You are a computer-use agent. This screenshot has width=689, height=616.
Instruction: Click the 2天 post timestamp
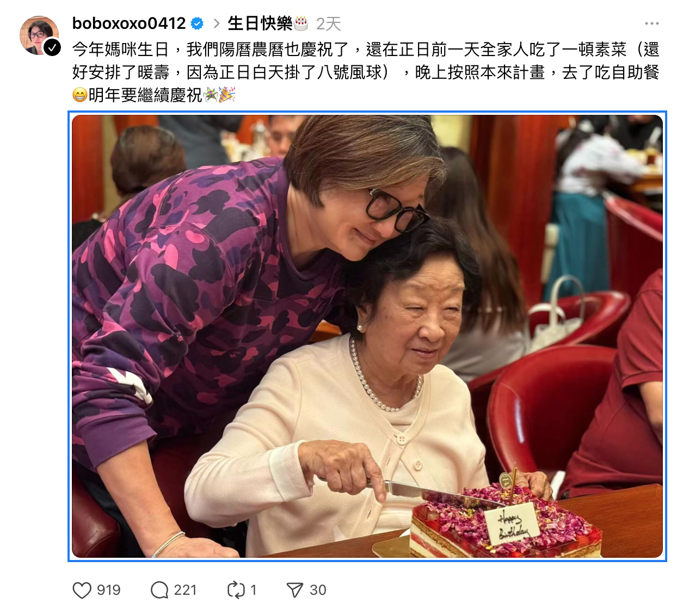328,23
